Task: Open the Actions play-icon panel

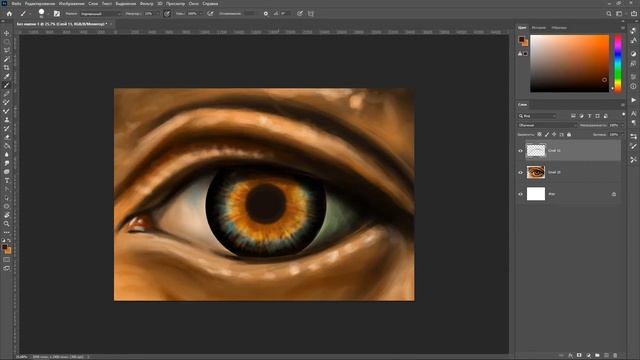Action: tap(633, 100)
